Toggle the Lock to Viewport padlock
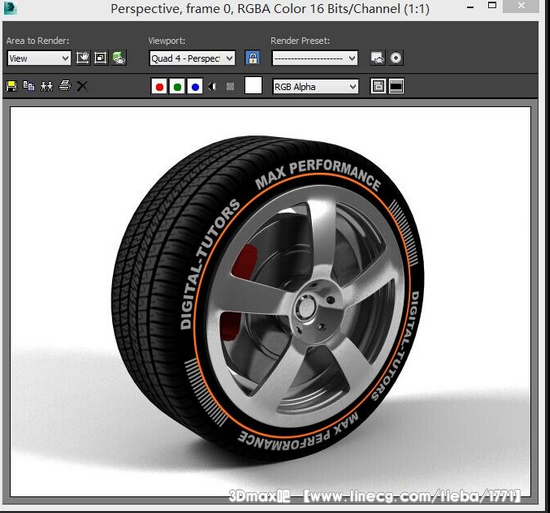 tap(253, 58)
